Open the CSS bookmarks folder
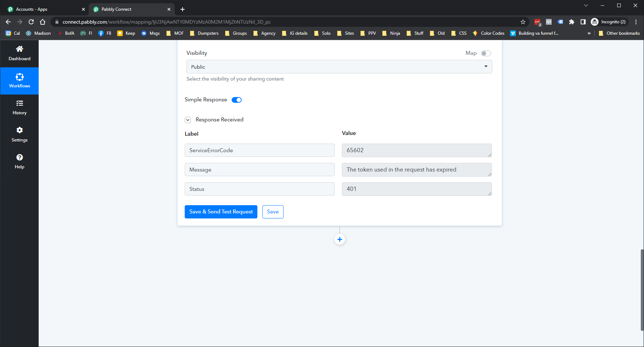 click(459, 33)
